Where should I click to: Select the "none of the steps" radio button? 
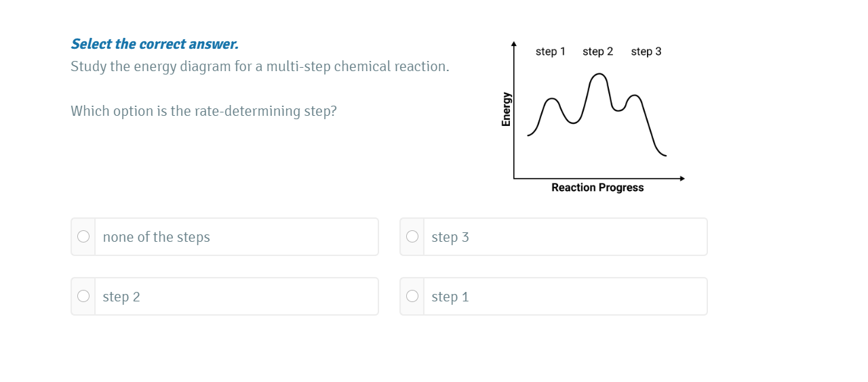83,236
